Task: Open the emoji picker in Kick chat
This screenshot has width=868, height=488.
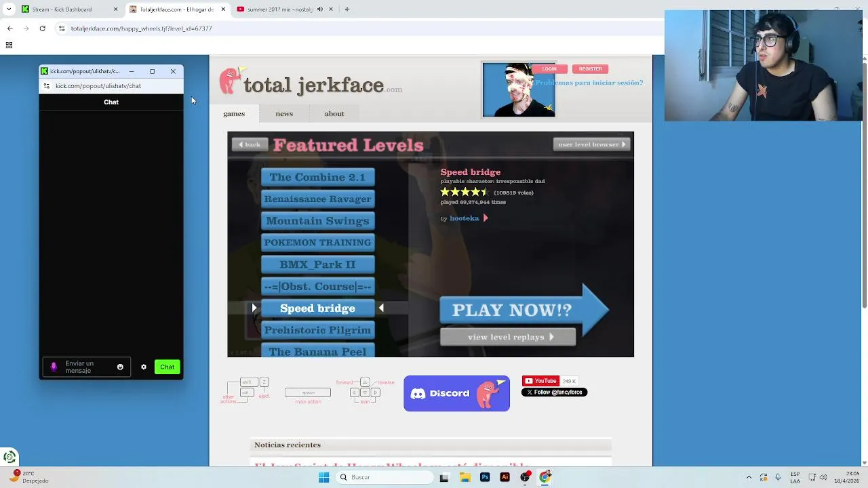Action: pos(120,367)
